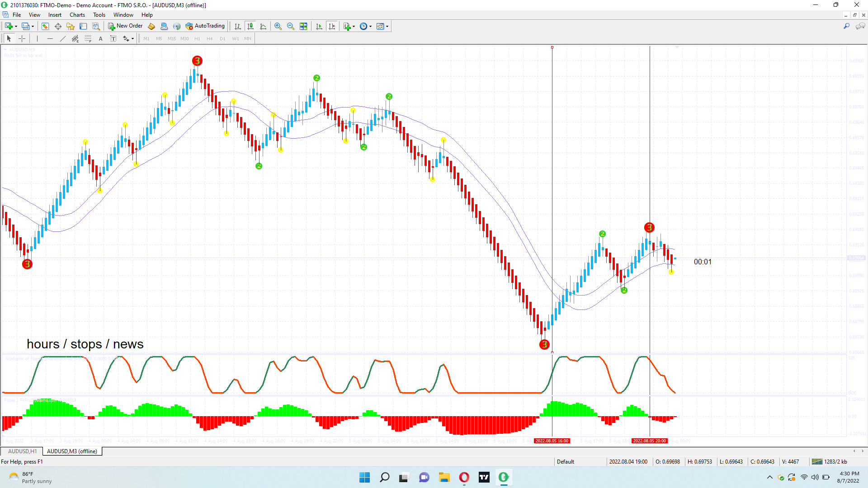
Task: Open TradingView from the taskbar
Action: click(484, 477)
